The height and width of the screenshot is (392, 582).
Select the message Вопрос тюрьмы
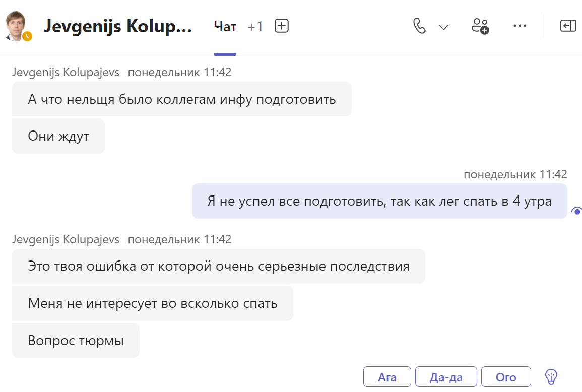click(x=76, y=341)
